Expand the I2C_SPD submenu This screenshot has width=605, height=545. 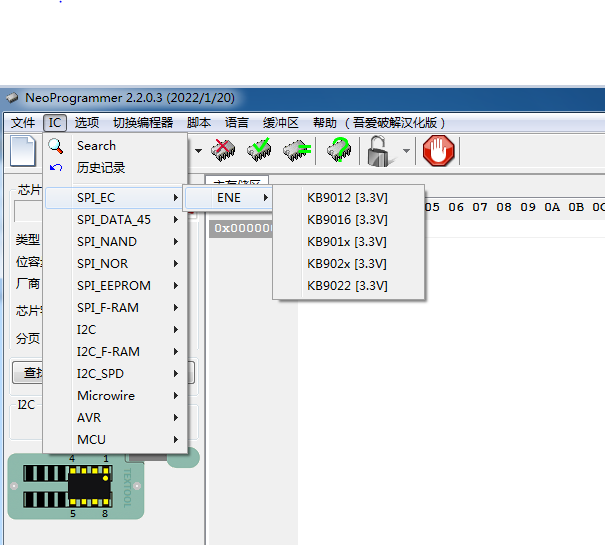(x=100, y=374)
